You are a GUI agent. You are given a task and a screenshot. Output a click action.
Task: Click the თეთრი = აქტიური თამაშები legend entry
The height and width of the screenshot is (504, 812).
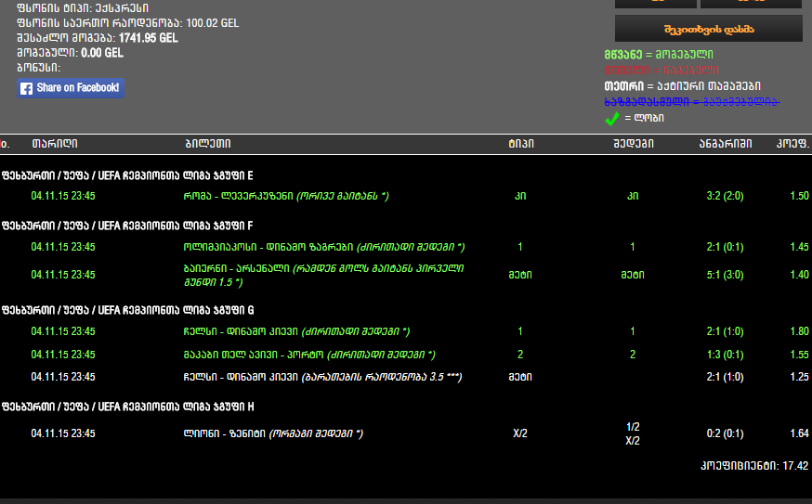(x=683, y=86)
